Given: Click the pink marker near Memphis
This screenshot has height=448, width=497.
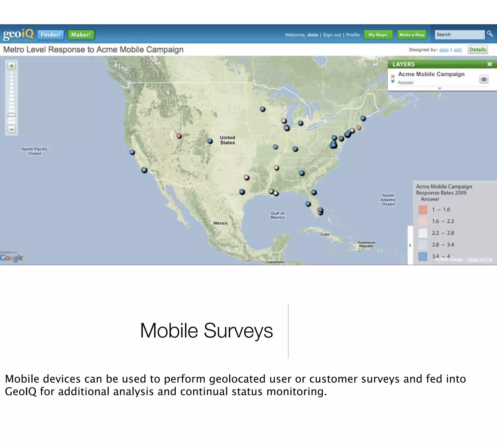Looking at the screenshot, I should [276, 168].
